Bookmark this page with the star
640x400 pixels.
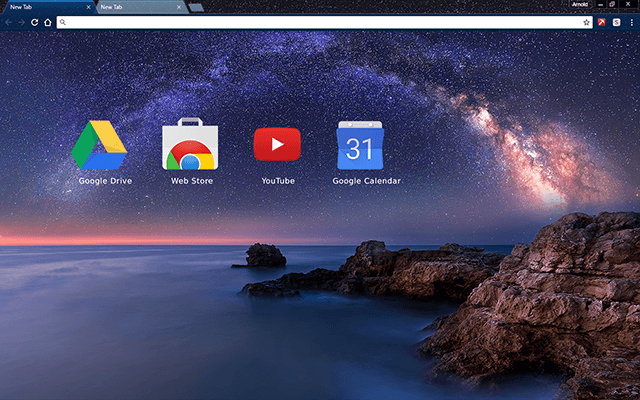[587, 22]
